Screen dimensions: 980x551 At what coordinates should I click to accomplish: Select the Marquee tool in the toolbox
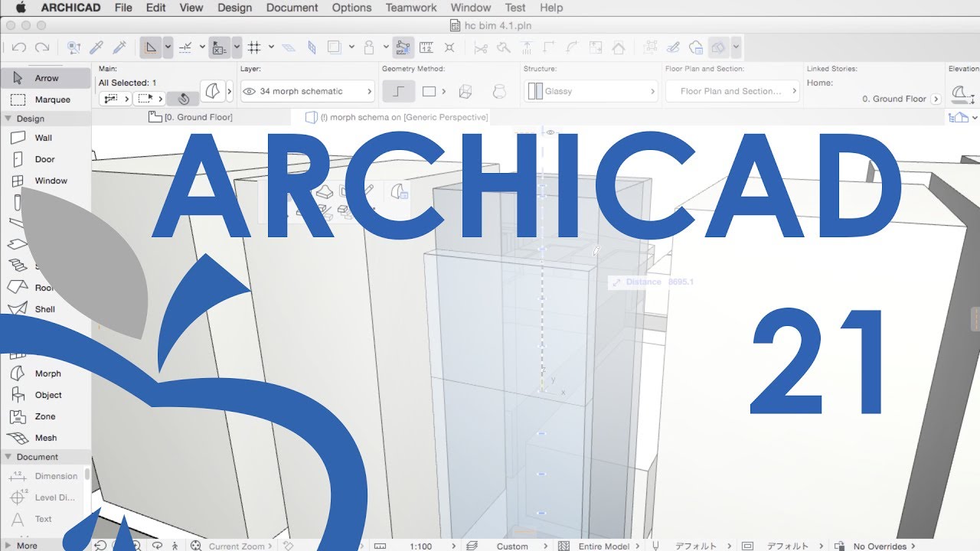point(46,99)
